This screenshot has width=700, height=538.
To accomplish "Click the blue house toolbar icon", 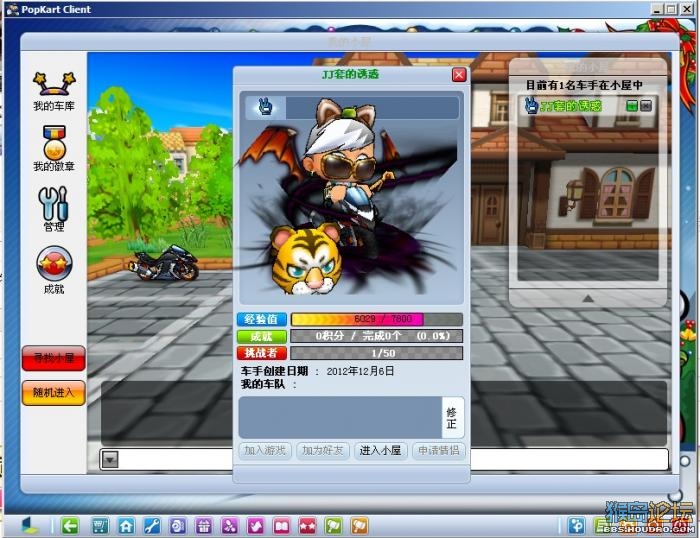I will 126,526.
